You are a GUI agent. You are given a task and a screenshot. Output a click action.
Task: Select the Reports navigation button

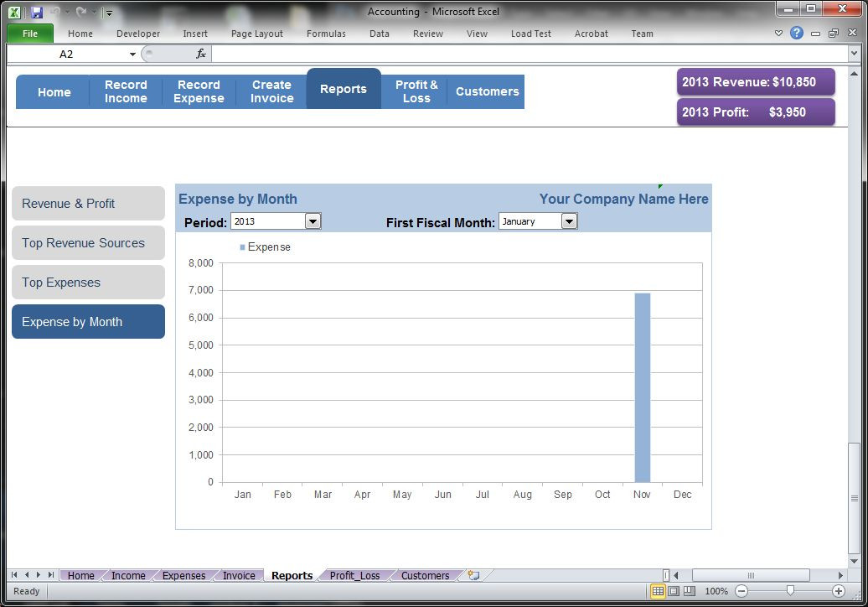click(x=344, y=89)
